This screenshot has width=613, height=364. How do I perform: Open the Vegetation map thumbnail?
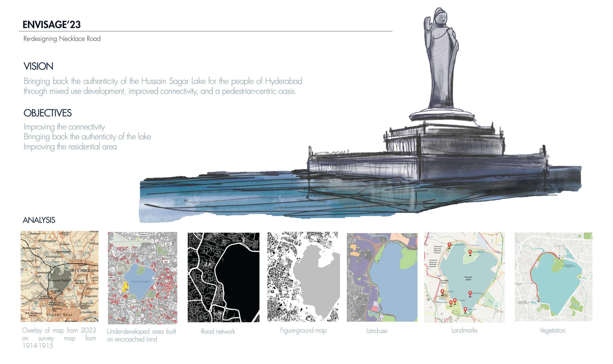(553, 277)
